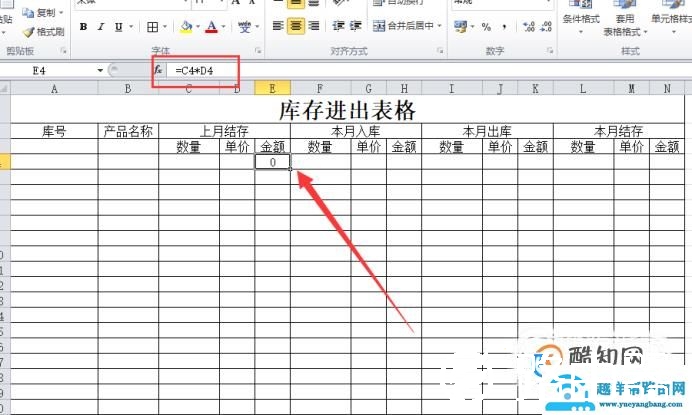Viewport: 692px width, 415px height.
Task: Apply comma style
Action: tap(504, 27)
